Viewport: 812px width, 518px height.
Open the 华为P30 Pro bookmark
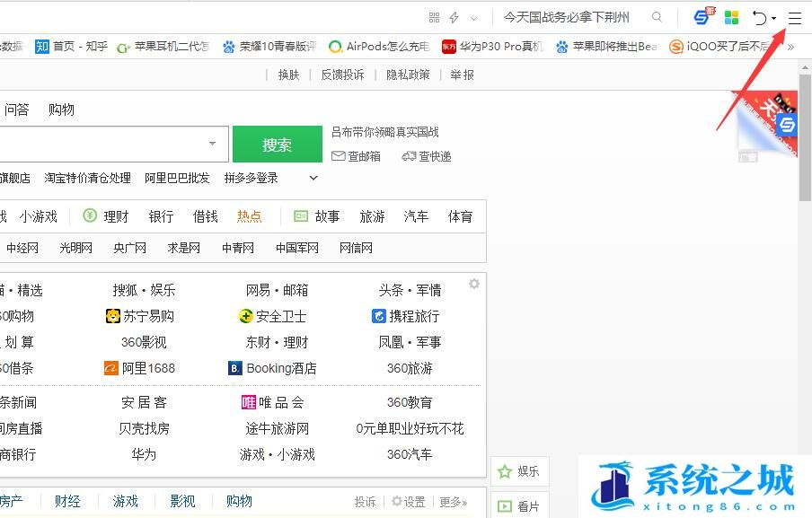(x=492, y=47)
